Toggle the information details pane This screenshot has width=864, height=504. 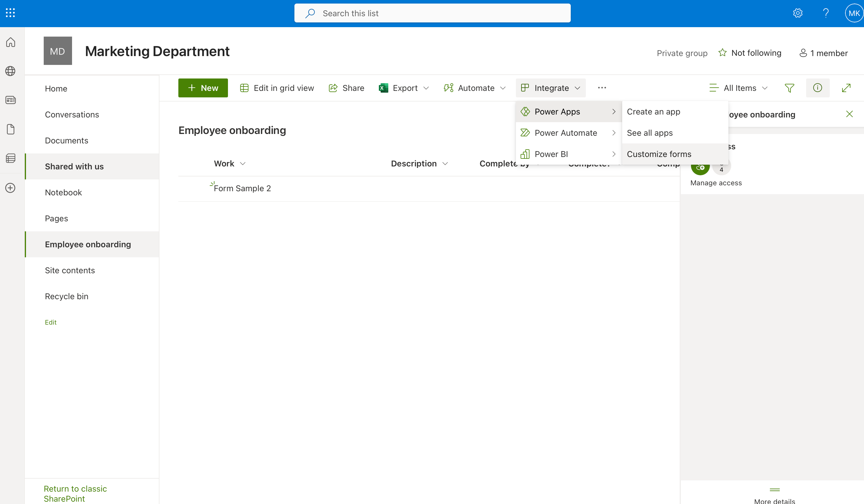tap(818, 88)
